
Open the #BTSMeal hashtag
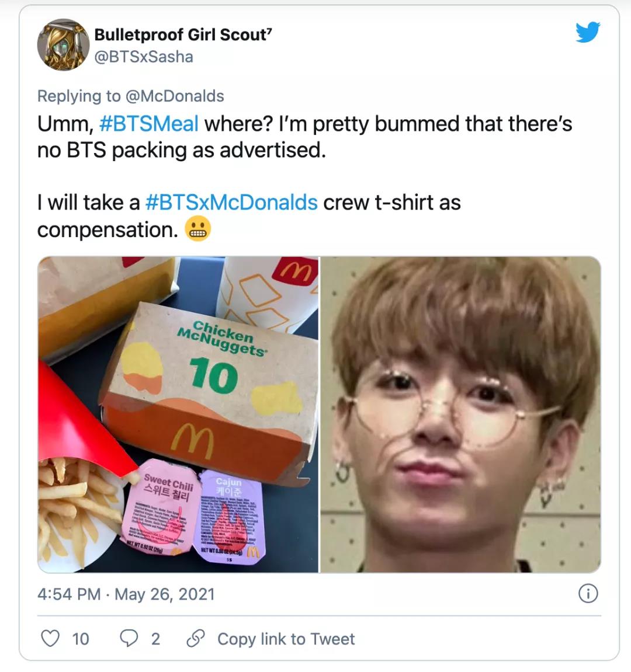[149, 124]
